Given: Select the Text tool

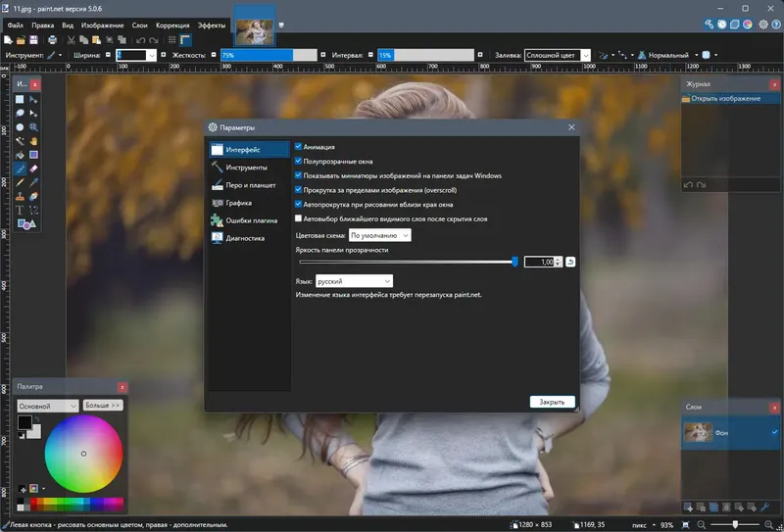Looking at the screenshot, I should pos(20,211).
